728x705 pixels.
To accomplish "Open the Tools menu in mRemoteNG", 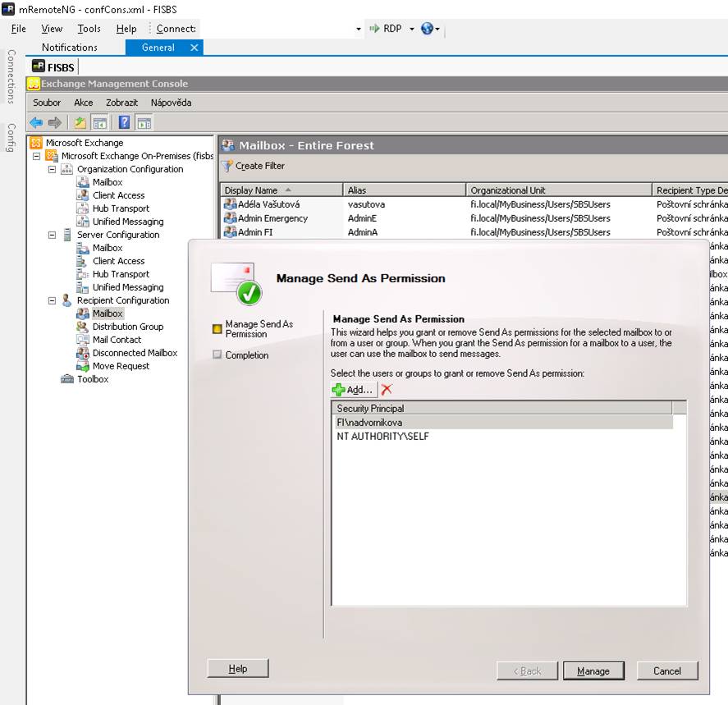I will pos(89,29).
